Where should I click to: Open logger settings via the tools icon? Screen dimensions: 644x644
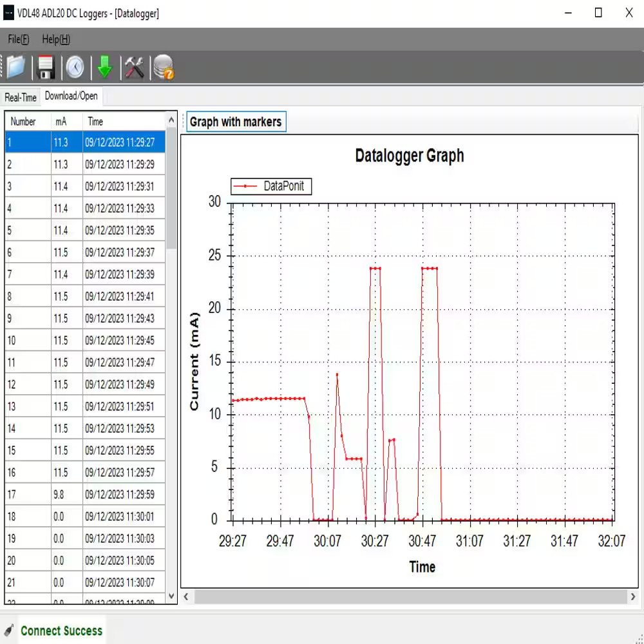tap(134, 67)
